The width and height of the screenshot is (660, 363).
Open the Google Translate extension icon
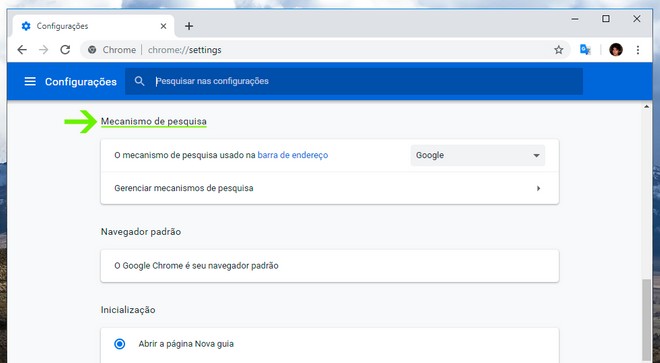[585, 50]
